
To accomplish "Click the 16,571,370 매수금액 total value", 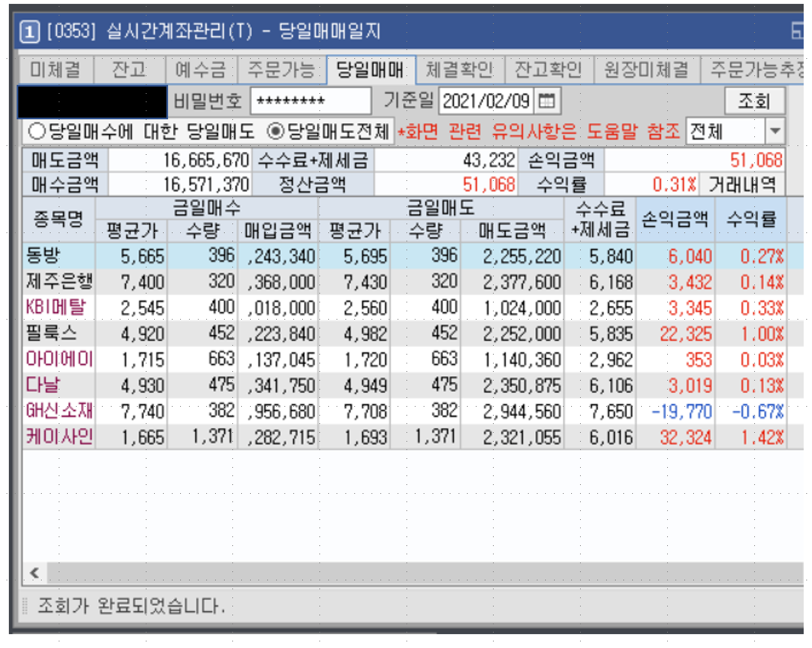I will (206, 184).
